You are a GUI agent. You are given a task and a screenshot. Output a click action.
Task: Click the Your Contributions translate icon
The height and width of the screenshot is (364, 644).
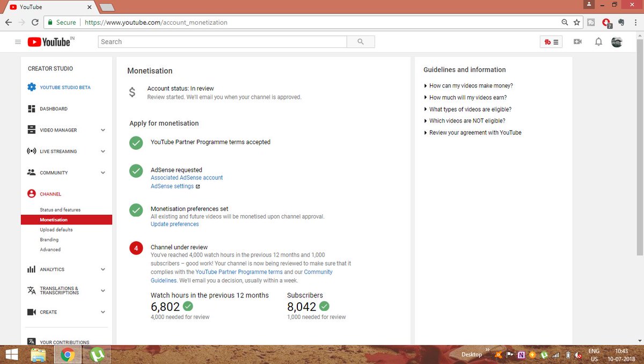point(32,342)
